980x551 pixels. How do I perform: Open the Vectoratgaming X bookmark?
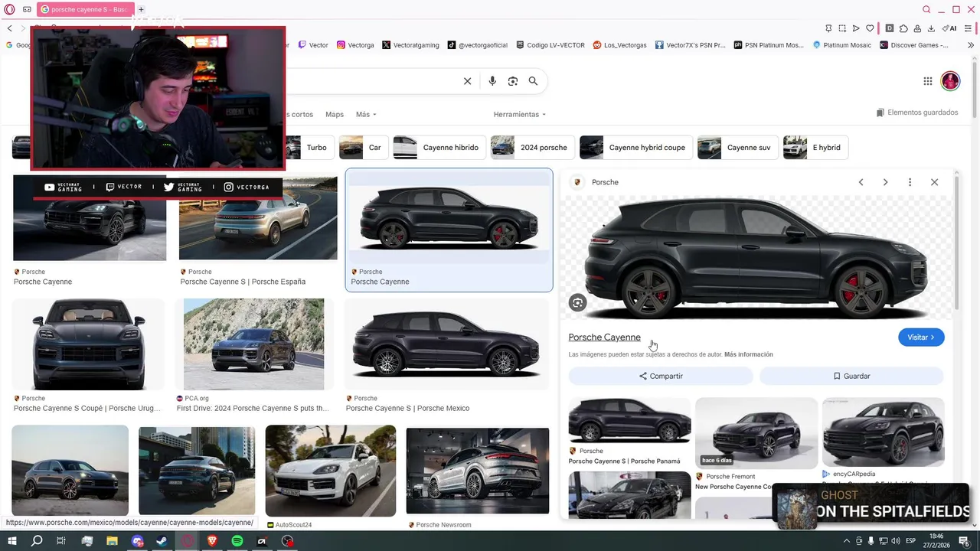pos(410,45)
